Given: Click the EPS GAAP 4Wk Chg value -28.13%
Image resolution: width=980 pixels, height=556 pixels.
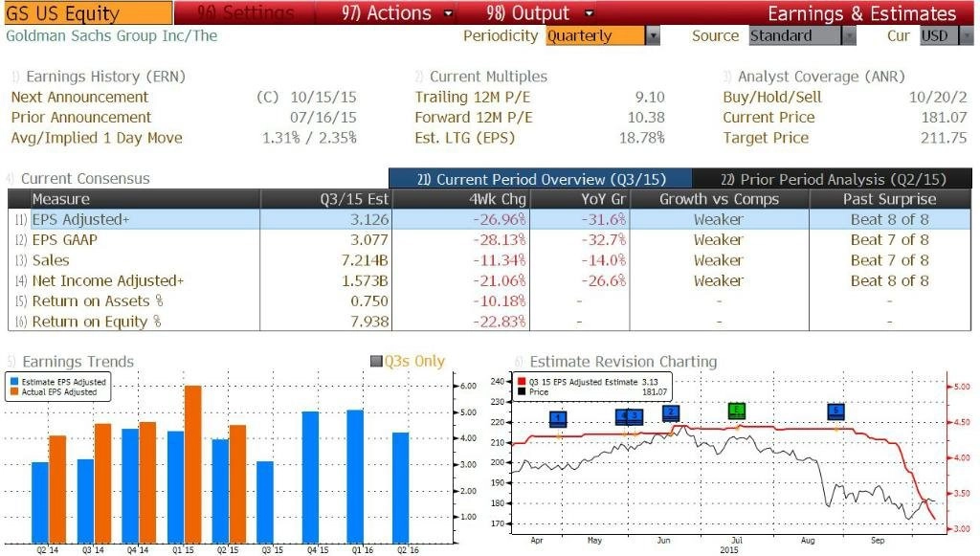Looking at the screenshot, I should (500, 240).
